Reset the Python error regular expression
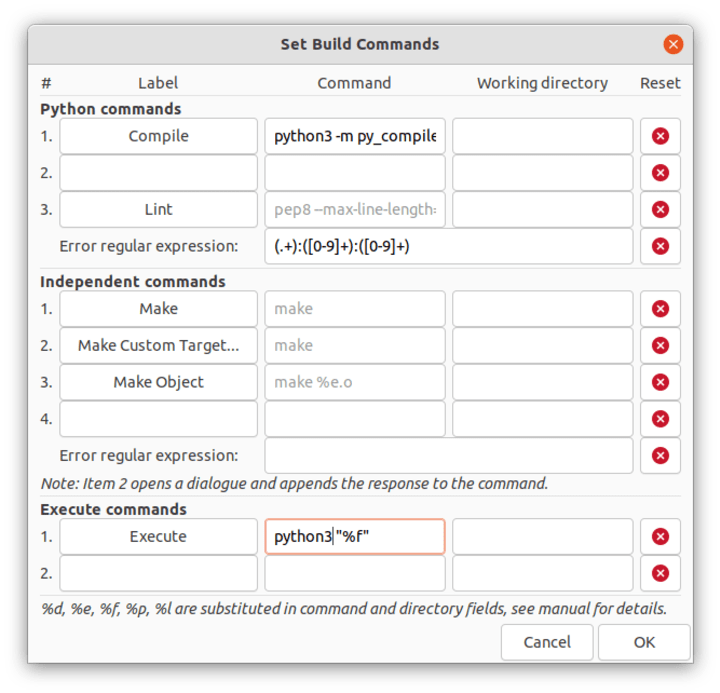Viewport: 720px width, 693px height. click(660, 246)
